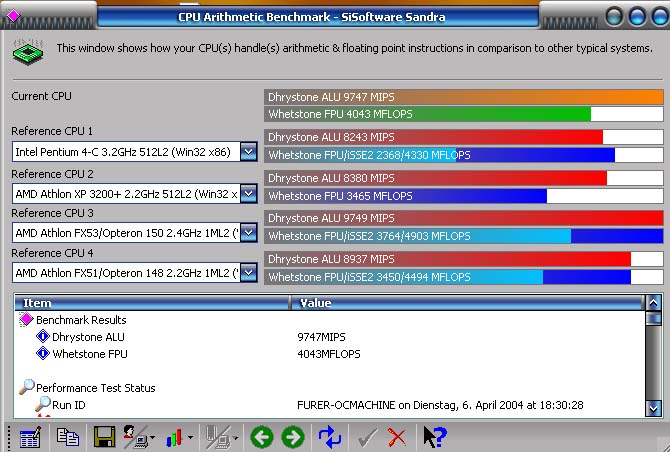
Task: Expand the Reference CPU 2 dropdown list
Action: (248, 193)
